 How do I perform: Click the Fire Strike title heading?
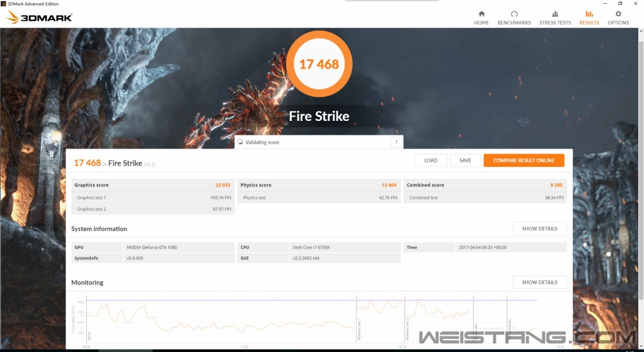click(x=319, y=116)
